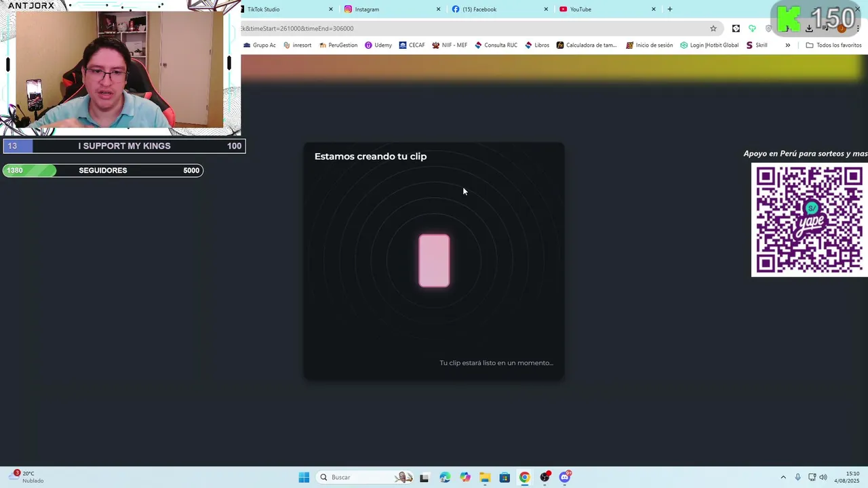This screenshot has height=488, width=868.
Task: Show hidden system tray icons
Action: coord(783,477)
